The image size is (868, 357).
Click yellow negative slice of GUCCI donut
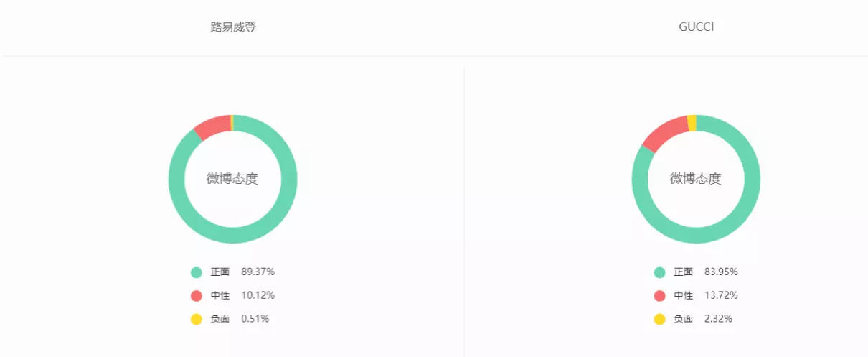pos(692,123)
